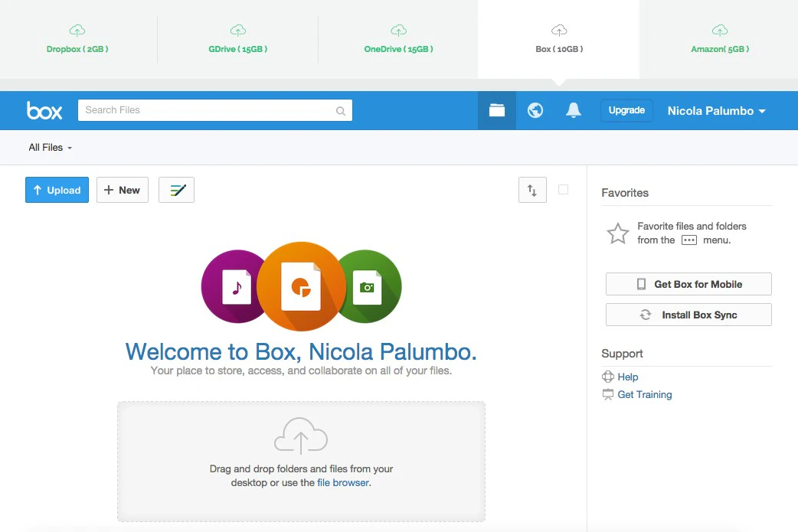
Task: Open the Box Notes pencil icon
Action: [x=177, y=190]
